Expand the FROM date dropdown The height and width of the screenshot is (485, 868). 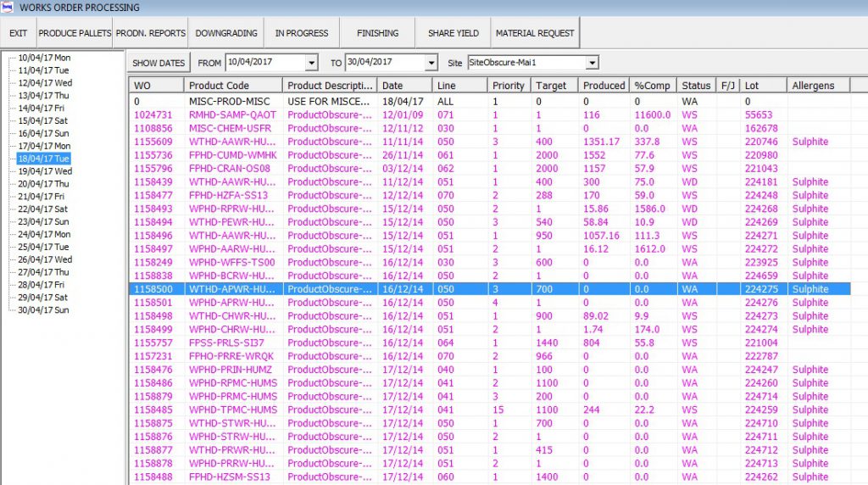(x=311, y=63)
